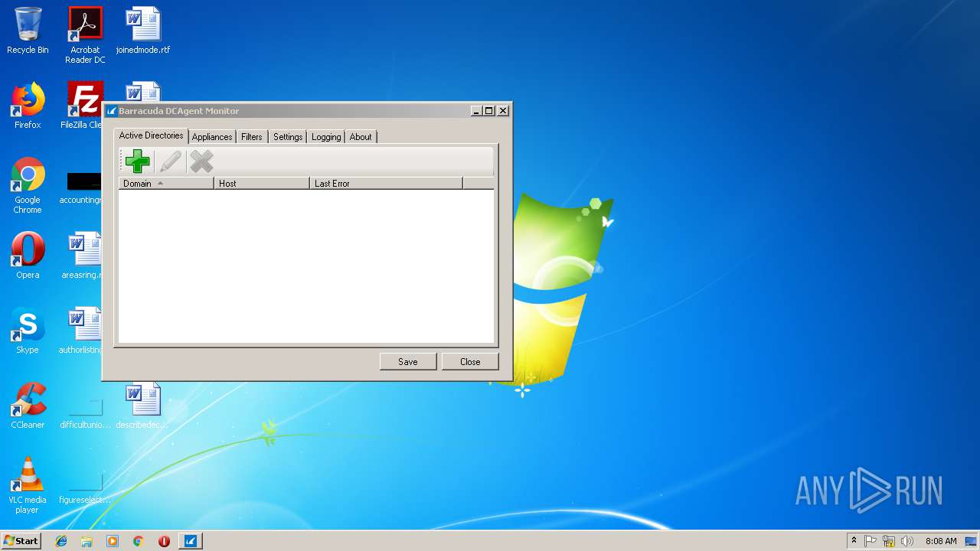Launch Internet Explorer from the taskbar
The image size is (980, 551).
click(x=61, y=541)
